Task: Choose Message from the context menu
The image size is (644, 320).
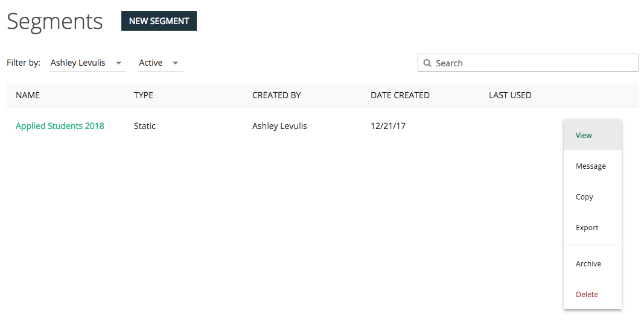Action: click(x=592, y=166)
